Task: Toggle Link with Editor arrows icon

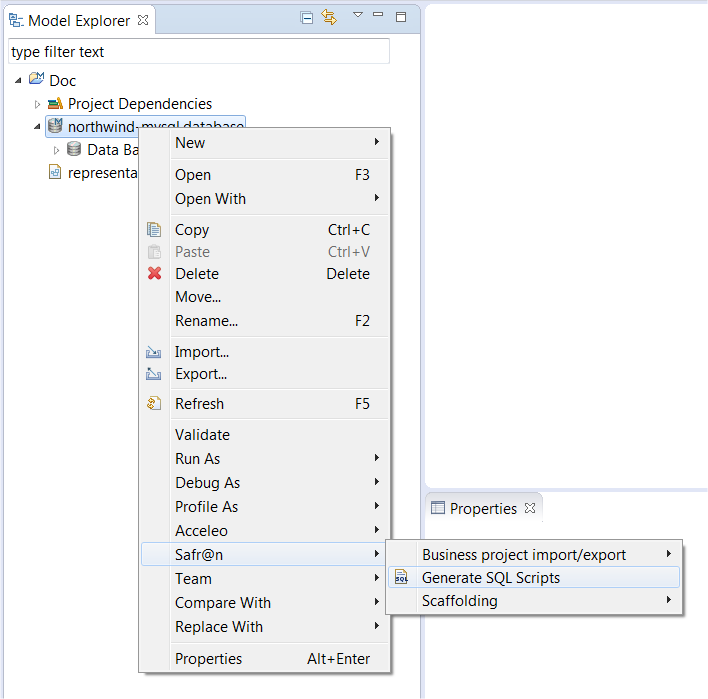Action: click(x=329, y=18)
